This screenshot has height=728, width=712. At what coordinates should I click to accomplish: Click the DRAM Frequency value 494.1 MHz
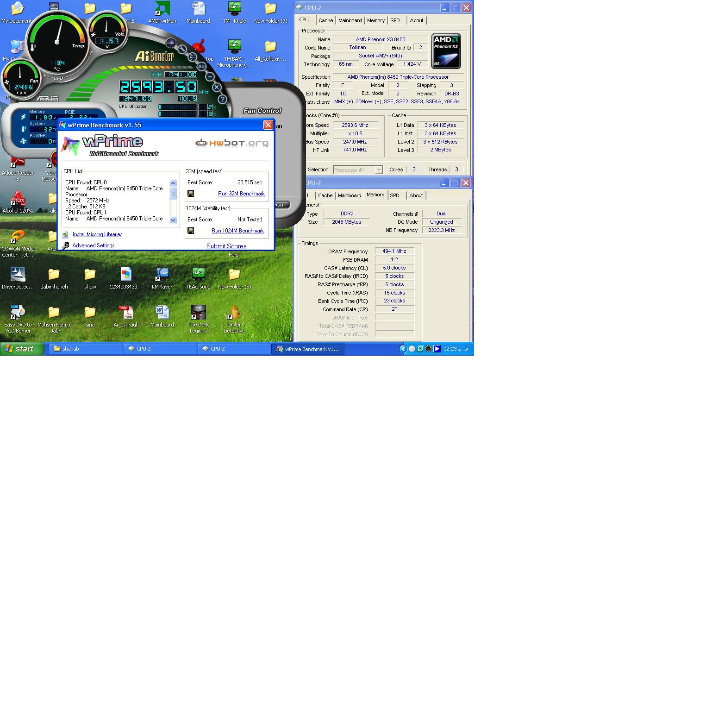click(394, 251)
